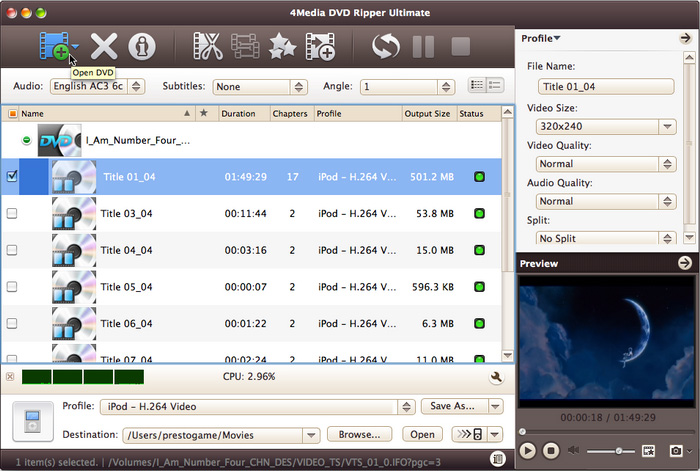
Task: Select the Title 06_04 row name
Action: [x=126, y=324]
